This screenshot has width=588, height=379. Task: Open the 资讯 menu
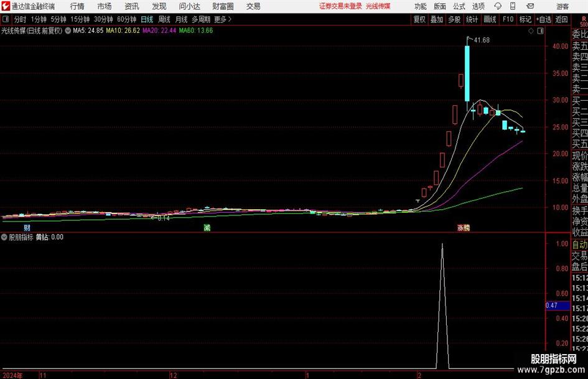point(132,6)
